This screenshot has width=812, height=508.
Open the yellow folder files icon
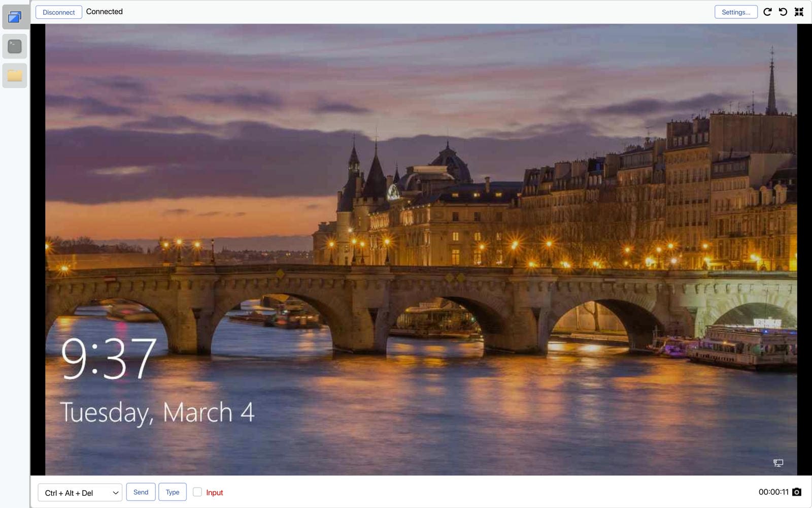click(x=15, y=76)
